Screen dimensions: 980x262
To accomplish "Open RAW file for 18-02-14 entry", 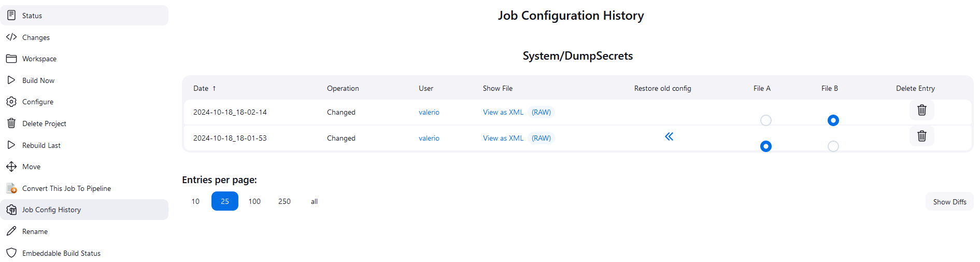I will point(542,112).
